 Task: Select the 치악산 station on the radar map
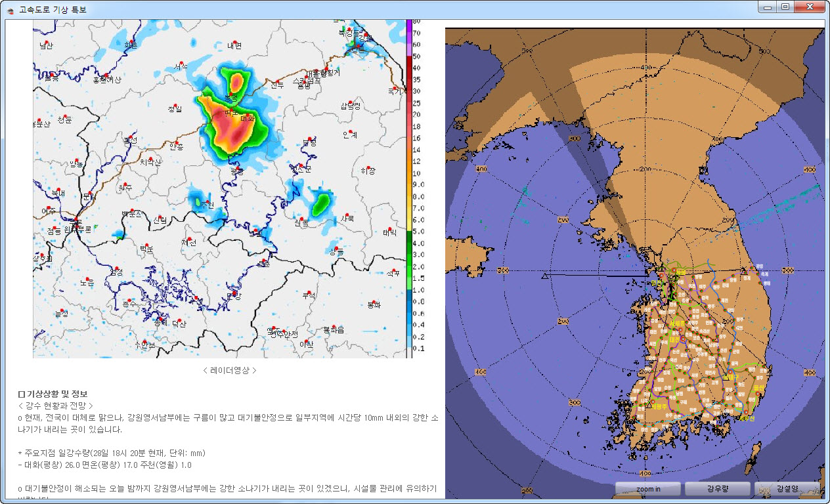150,161
